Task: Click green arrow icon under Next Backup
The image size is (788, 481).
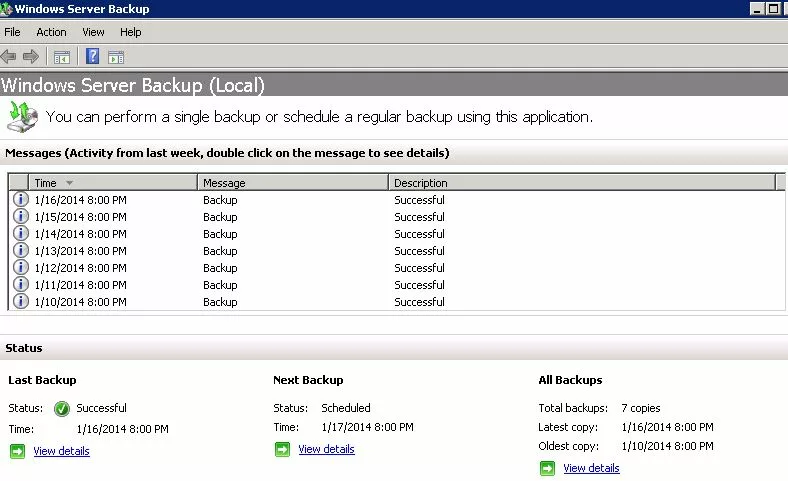Action: (282, 449)
